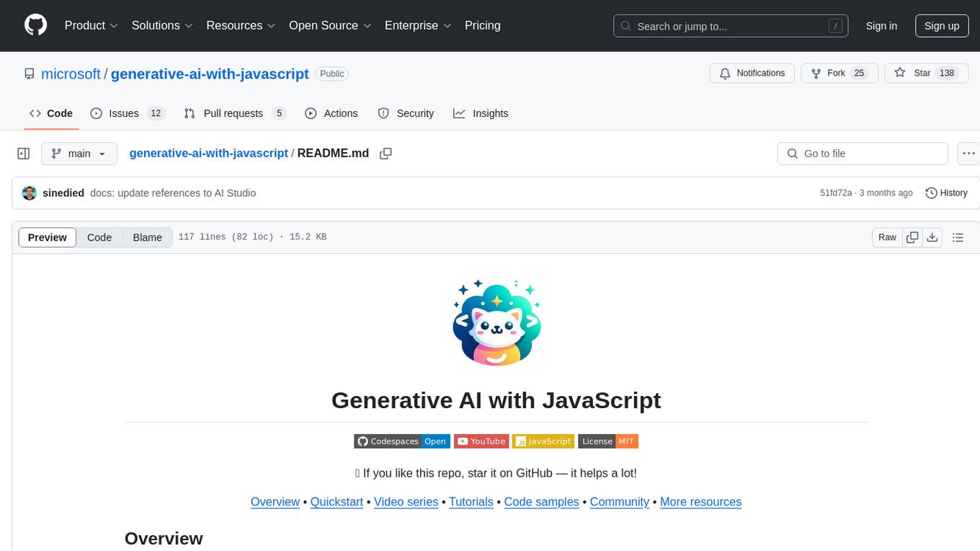Jump to Code samples section link
Screen dimensions: 980x551
[x=542, y=502]
